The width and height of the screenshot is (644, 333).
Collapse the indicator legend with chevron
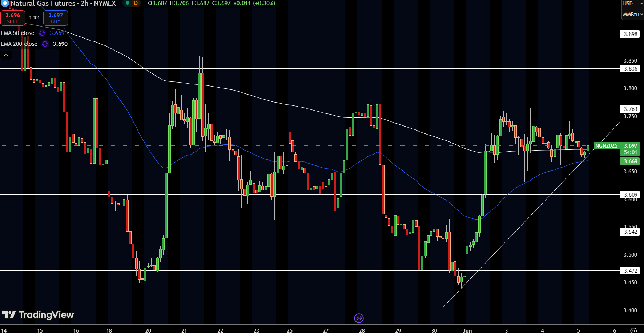(x=6, y=55)
